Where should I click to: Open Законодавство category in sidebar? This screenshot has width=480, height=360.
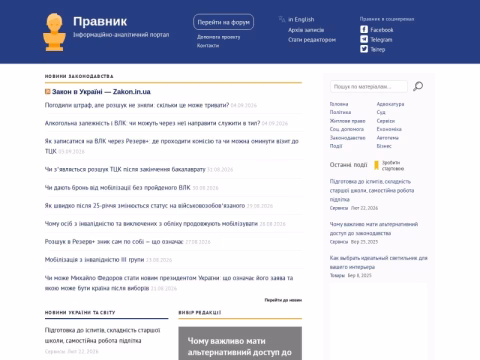coord(347,138)
